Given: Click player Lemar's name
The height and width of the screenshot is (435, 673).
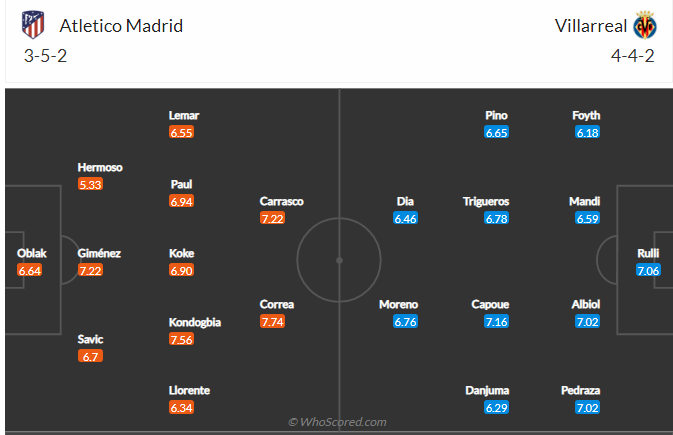Looking at the screenshot, I should [184, 116].
